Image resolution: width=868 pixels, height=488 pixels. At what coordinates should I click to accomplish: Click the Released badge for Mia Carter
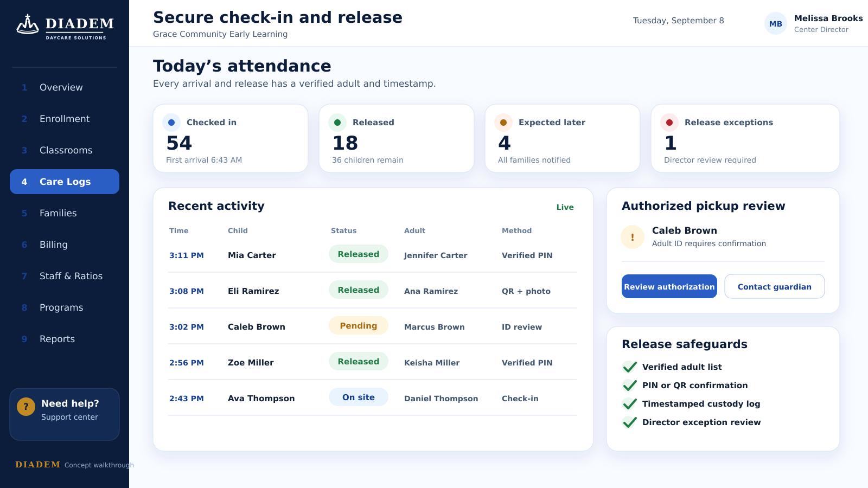pos(359,254)
